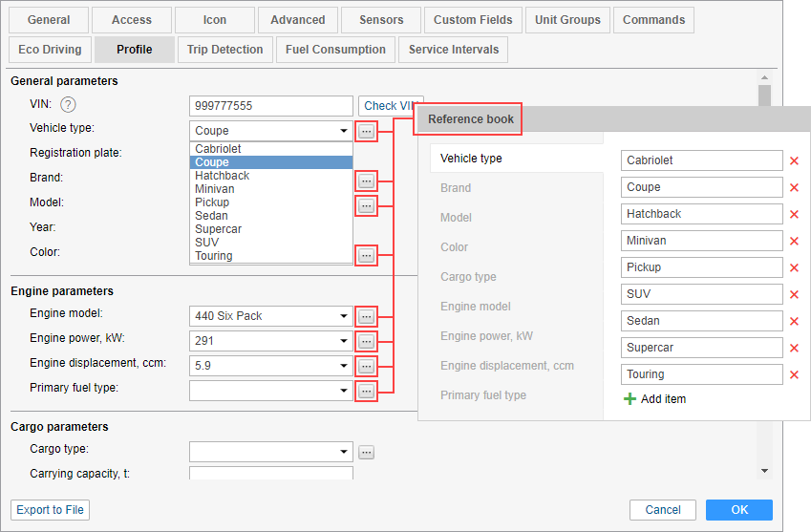Choose Cabriolet from vehicle type list
811x532 pixels.
271,149
